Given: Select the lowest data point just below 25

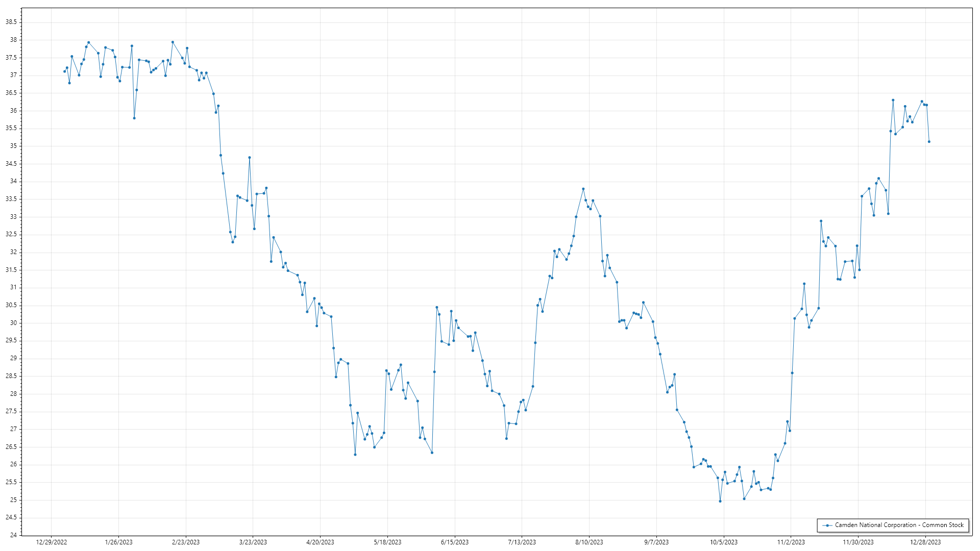Looking at the screenshot, I should click(x=720, y=501).
